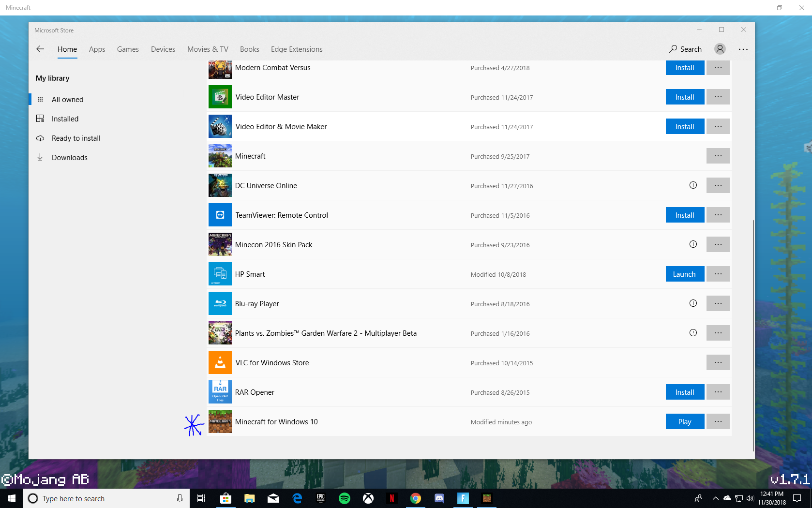The width and height of the screenshot is (812, 508).
Task: Click the VLC for Windows Store icon
Action: 220,362
